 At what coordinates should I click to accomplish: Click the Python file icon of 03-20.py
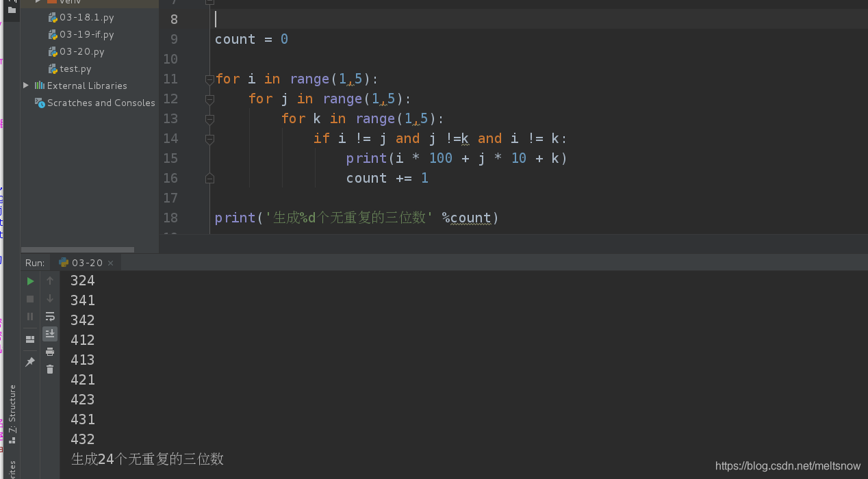(53, 51)
